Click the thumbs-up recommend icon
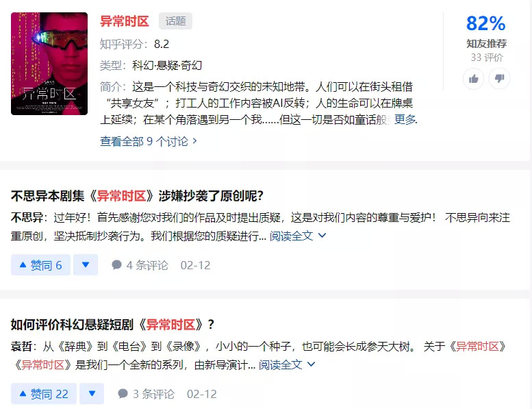 473,79
